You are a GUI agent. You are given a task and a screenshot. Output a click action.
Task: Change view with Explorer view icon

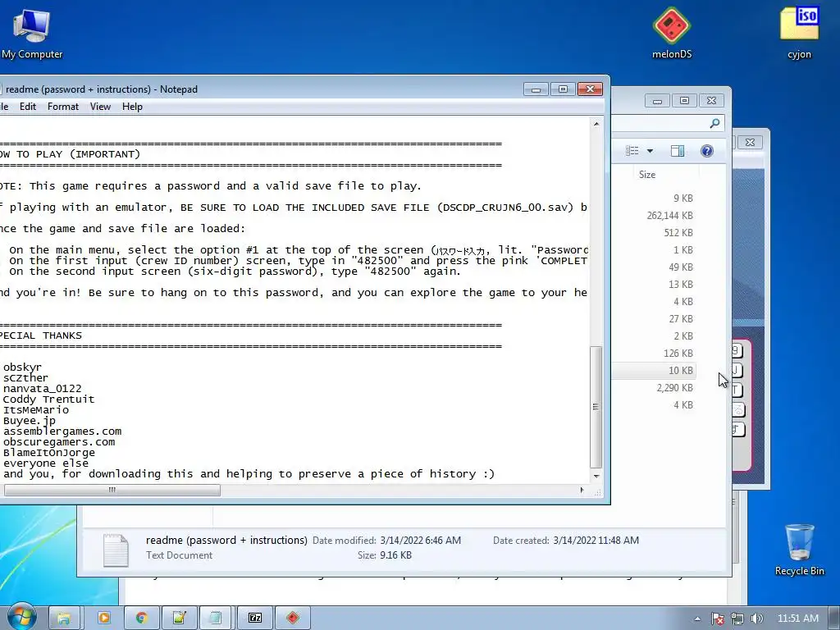(x=632, y=151)
